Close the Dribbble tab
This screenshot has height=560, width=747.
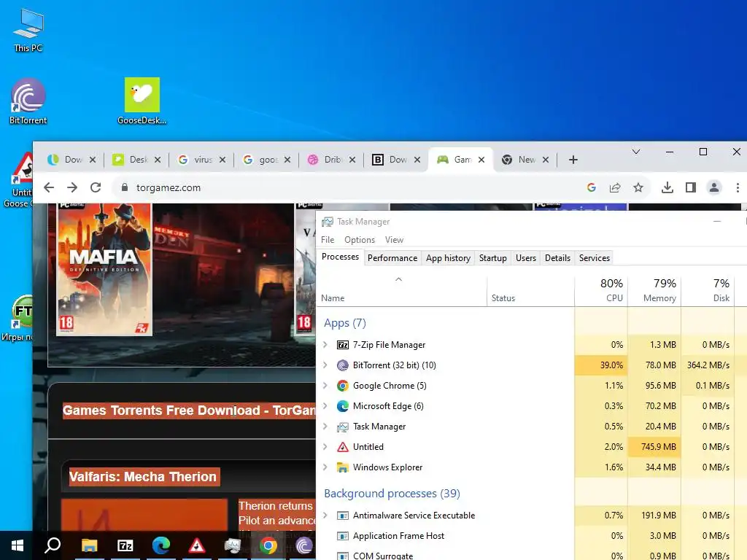point(352,160)
